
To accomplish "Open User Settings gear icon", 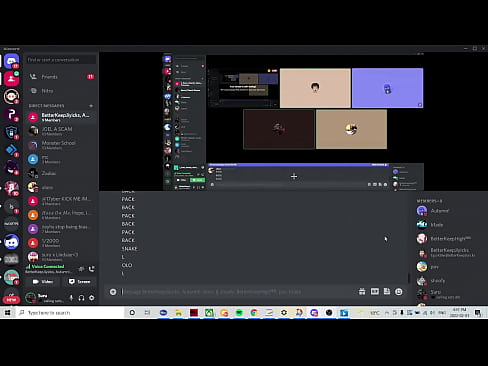I will coord(91,298).
